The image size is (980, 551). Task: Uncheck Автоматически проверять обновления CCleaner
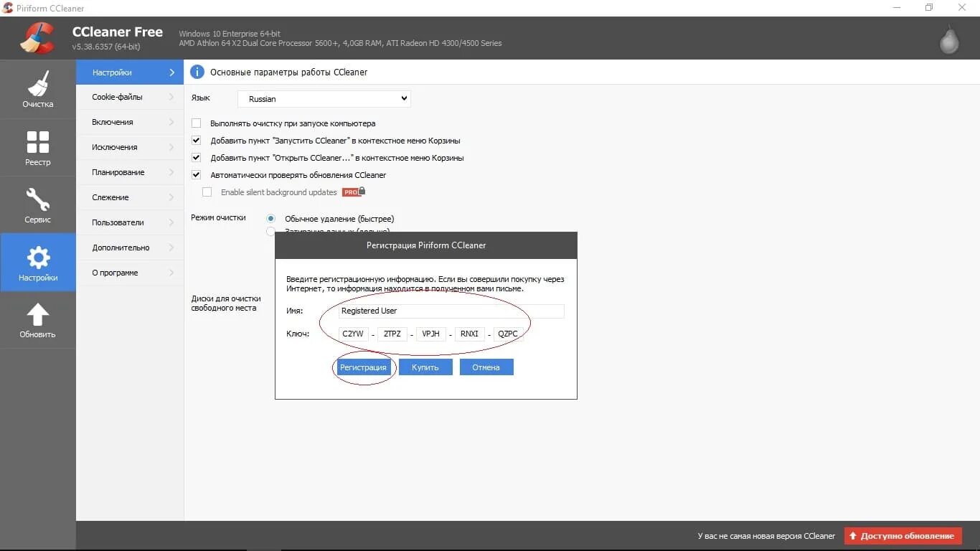(x=196, y=175)
